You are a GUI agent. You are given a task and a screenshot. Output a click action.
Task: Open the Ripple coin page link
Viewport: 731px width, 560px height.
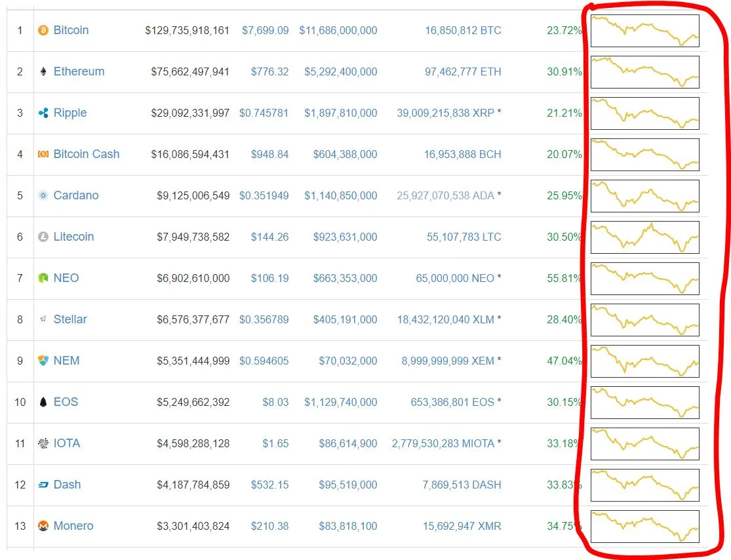[70, 113]
